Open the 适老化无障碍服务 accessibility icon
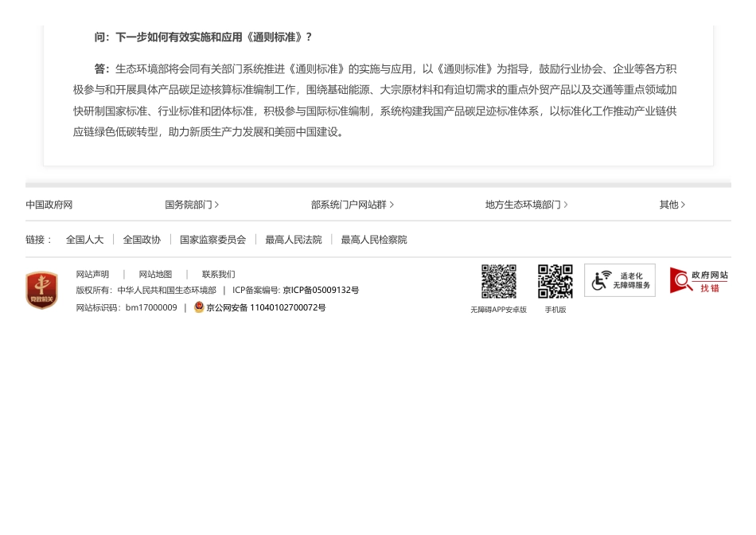Image resolution: width=756 pixels, height=535 pixels. [x=619, y=280]
